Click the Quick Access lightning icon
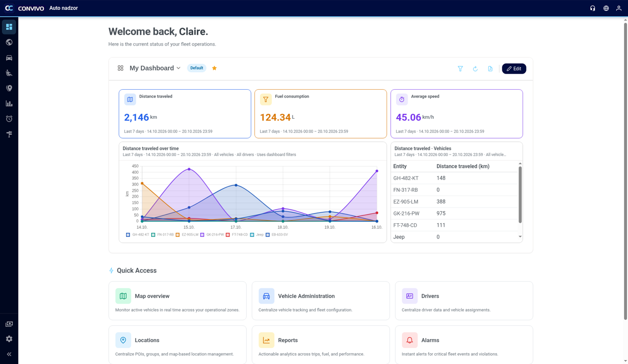This screenshot has width=628, height=364. 111,271
